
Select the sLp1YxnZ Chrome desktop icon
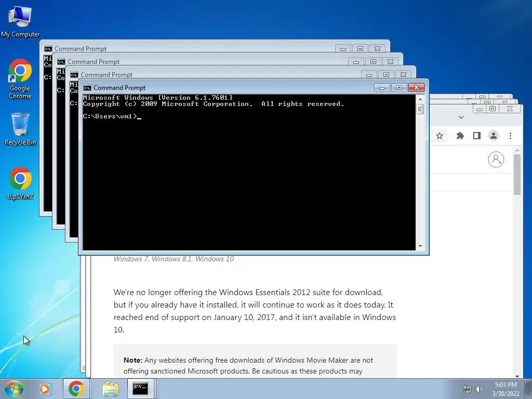[x=20, y=183]
